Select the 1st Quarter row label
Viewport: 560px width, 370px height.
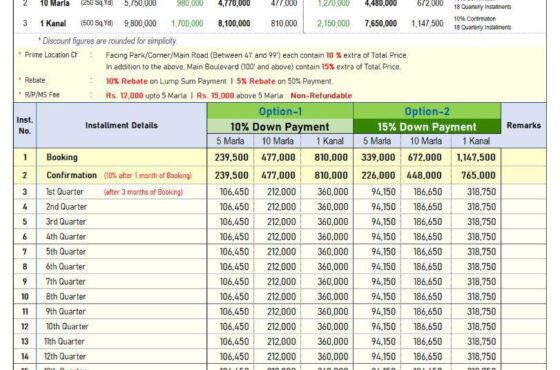click(x=65, y=192)
